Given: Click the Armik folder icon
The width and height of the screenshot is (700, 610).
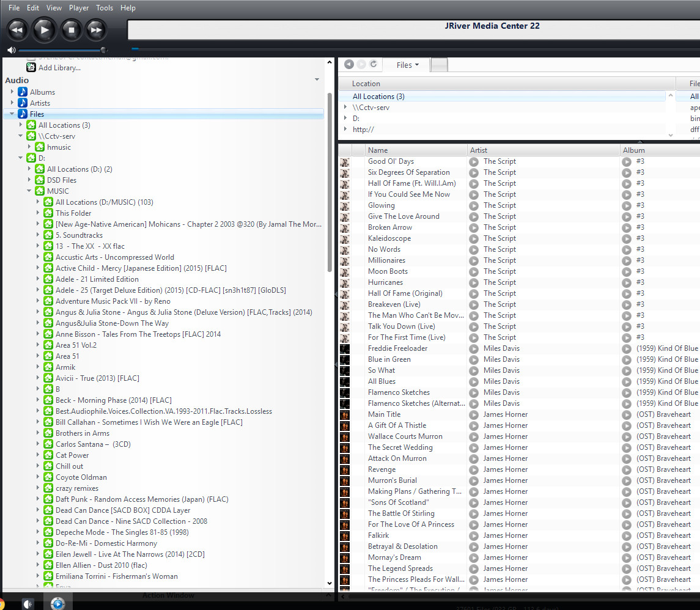Looking at the screenshot, I should (48, 367).
